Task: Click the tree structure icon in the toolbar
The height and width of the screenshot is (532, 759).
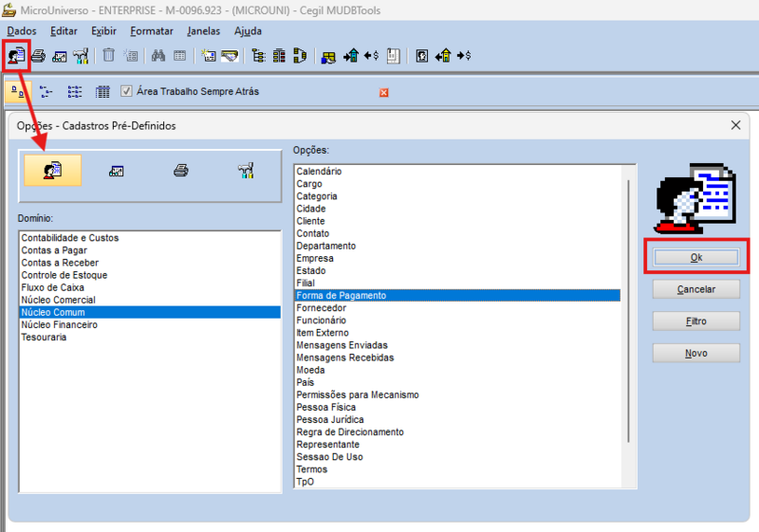Action: 258,56
